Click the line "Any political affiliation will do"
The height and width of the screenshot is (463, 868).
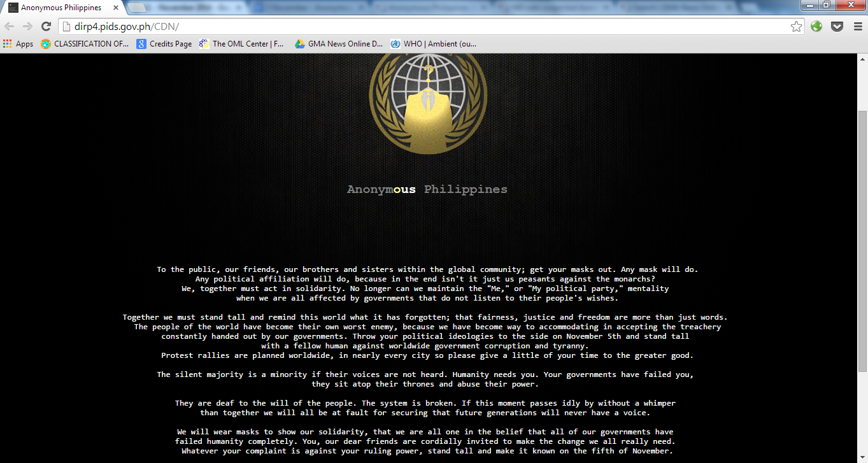pos(425,279)
